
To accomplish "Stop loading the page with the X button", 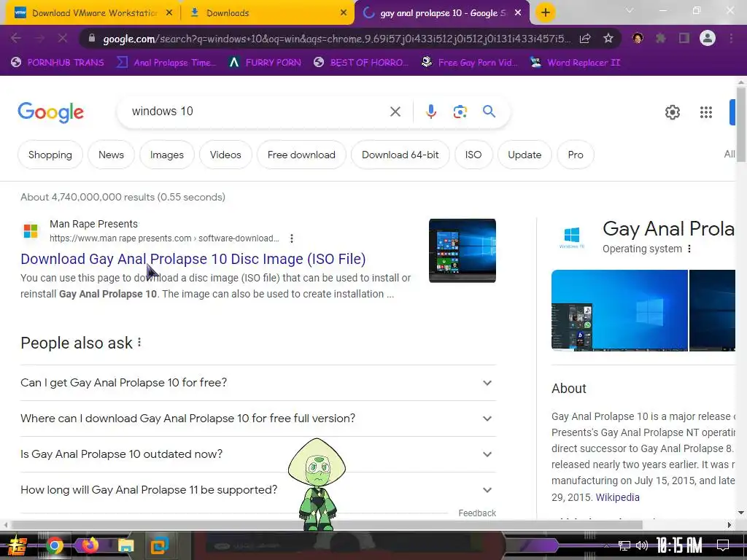I will (x=63, y=38).
